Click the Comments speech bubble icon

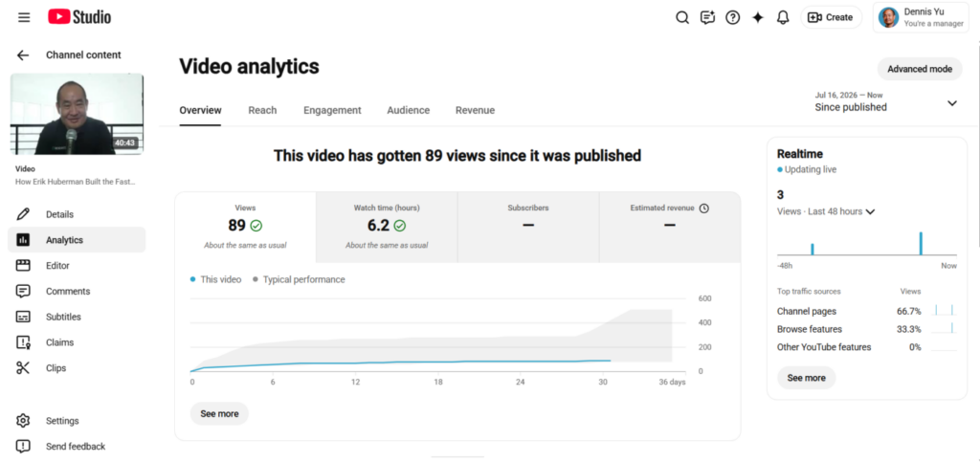[x=23, y=291]
